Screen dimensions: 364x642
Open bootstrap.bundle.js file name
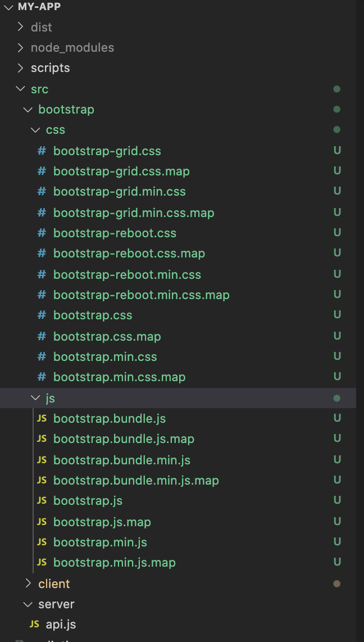(x=110, y=418)
